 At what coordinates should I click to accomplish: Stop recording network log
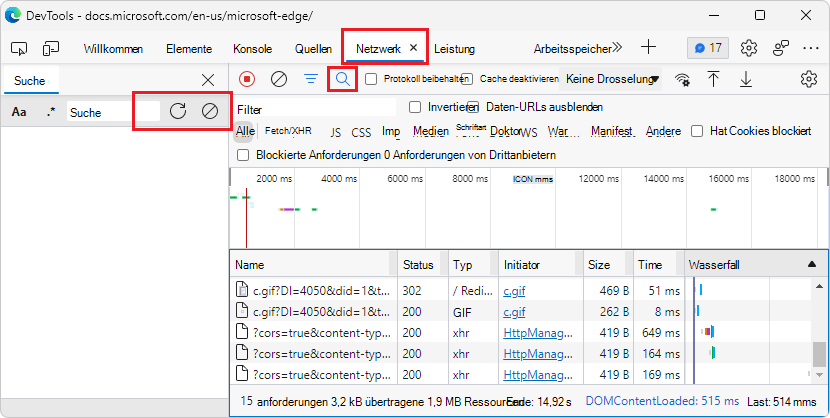247,79
